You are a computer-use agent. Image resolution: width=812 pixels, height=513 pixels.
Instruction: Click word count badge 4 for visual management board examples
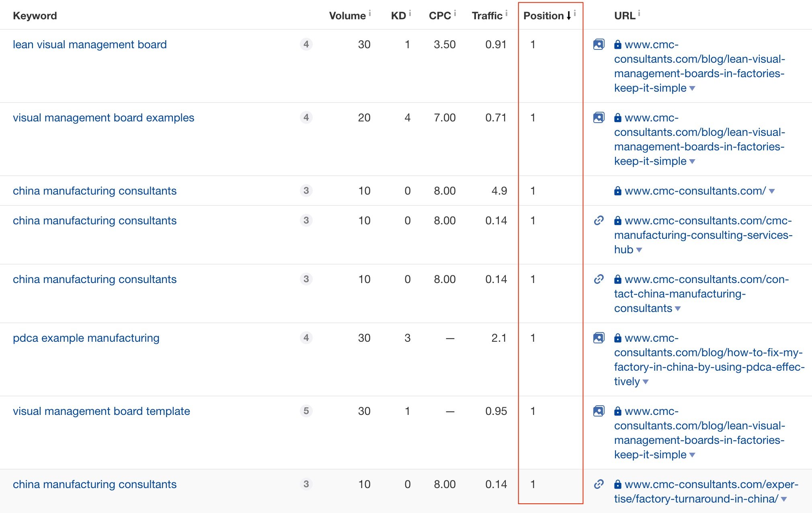(306, 117)
